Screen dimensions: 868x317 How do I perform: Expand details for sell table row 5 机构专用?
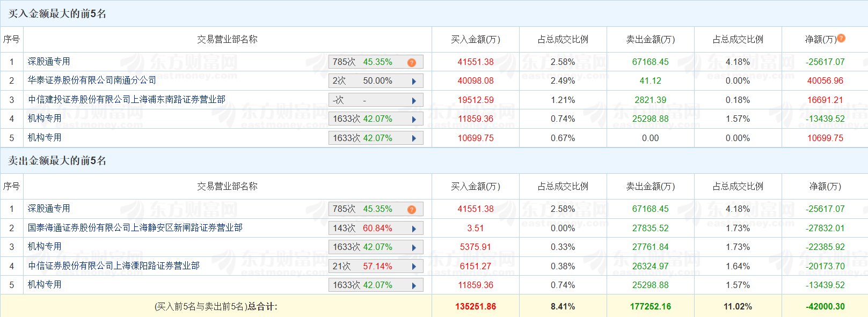tap(414, 285)
